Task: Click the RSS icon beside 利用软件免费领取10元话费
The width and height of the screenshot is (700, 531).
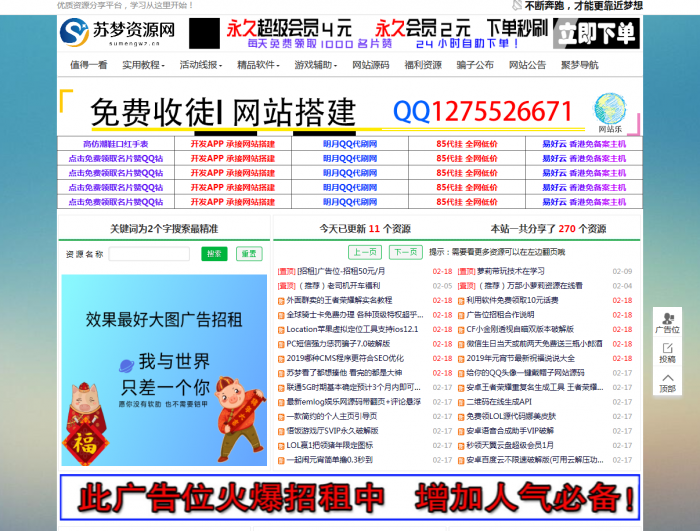Action: tap(460, 299)
